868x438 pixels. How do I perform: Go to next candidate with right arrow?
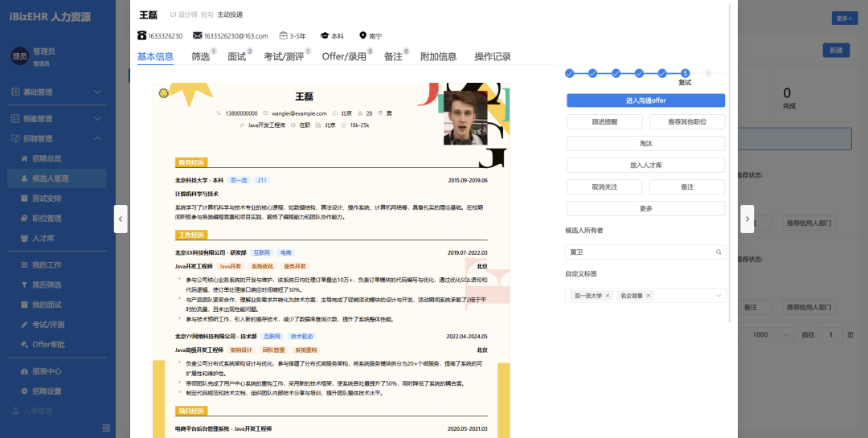coord(747,219)
